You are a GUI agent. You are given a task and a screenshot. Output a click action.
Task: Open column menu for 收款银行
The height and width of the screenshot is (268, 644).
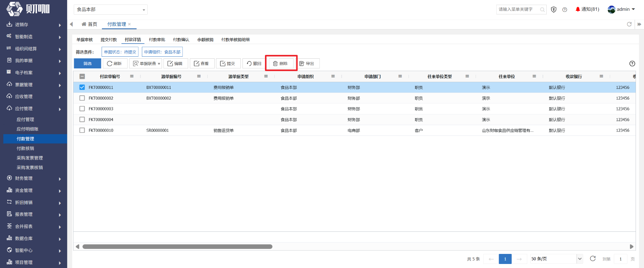(x=601, y=76)
